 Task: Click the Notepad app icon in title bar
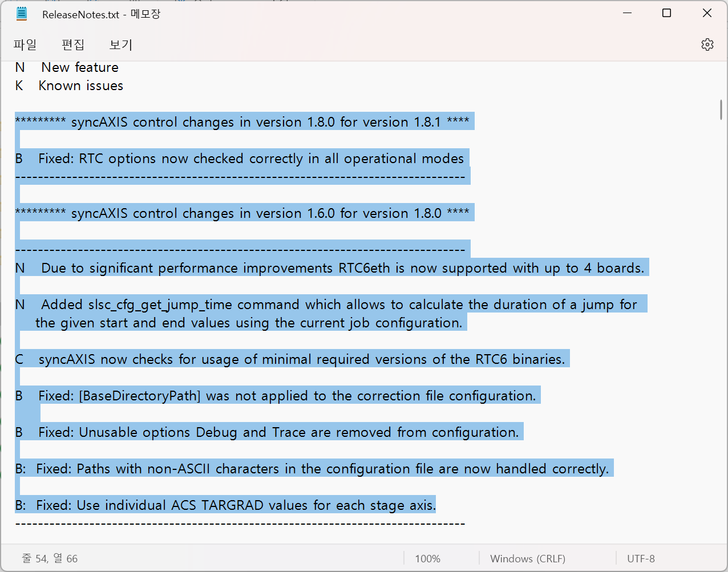(22, 14)
